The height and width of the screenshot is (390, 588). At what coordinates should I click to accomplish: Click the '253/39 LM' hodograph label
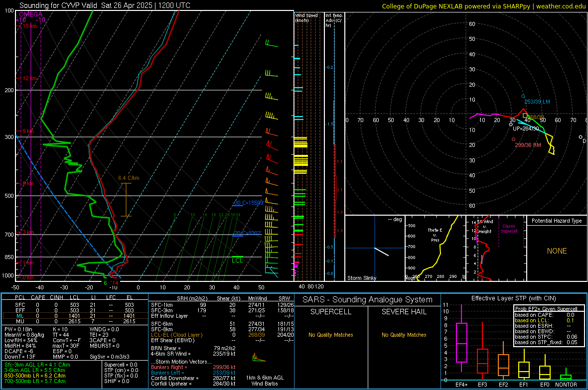coord(537,102)
